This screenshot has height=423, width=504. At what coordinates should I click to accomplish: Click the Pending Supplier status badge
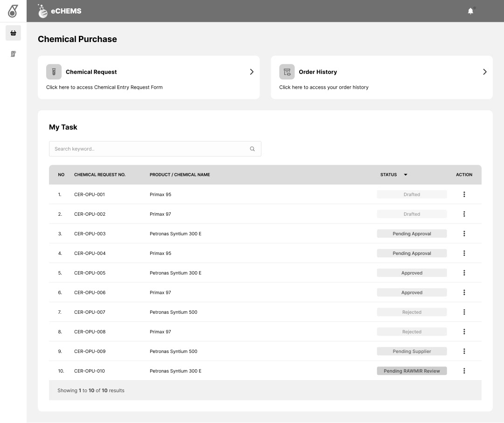coord(412,351)
